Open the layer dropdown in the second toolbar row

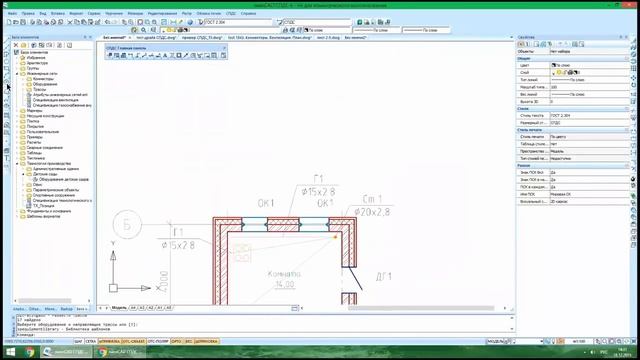[x=222, y=30]
